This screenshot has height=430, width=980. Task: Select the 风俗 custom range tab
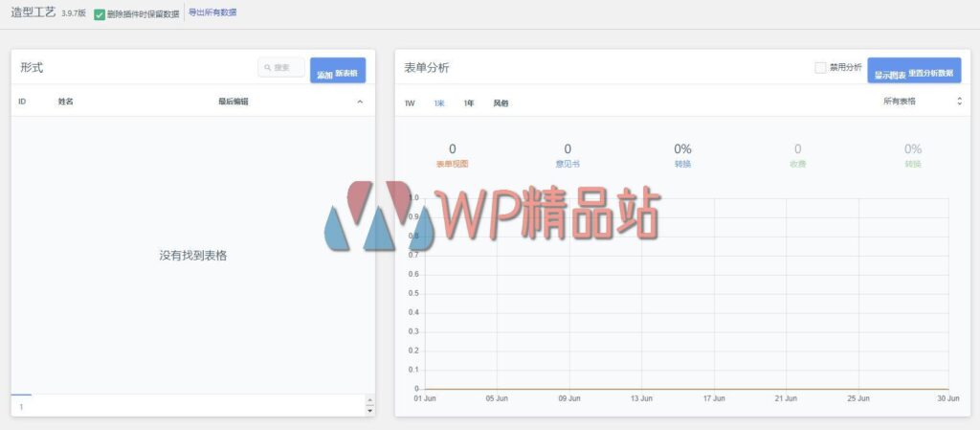point(501,103)
